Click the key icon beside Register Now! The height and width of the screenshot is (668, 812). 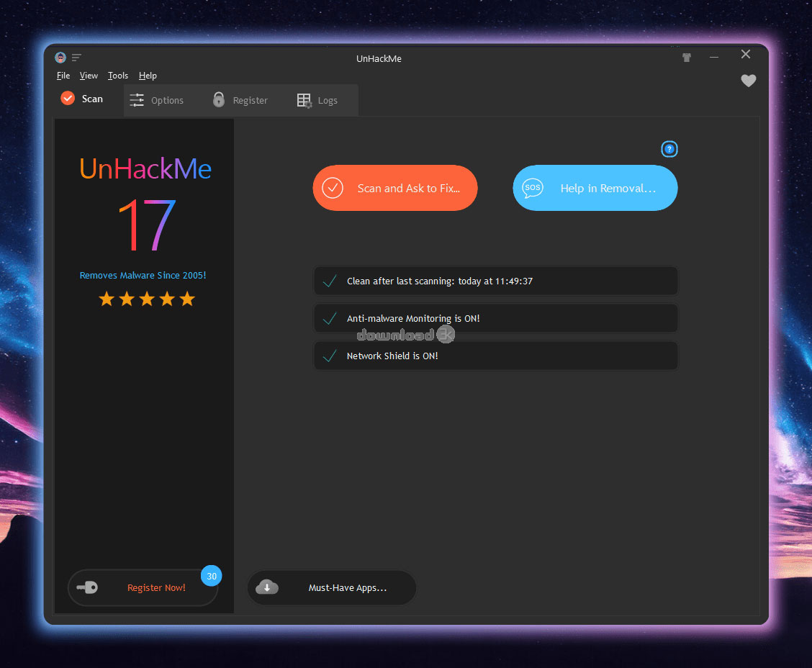[87, 587]
